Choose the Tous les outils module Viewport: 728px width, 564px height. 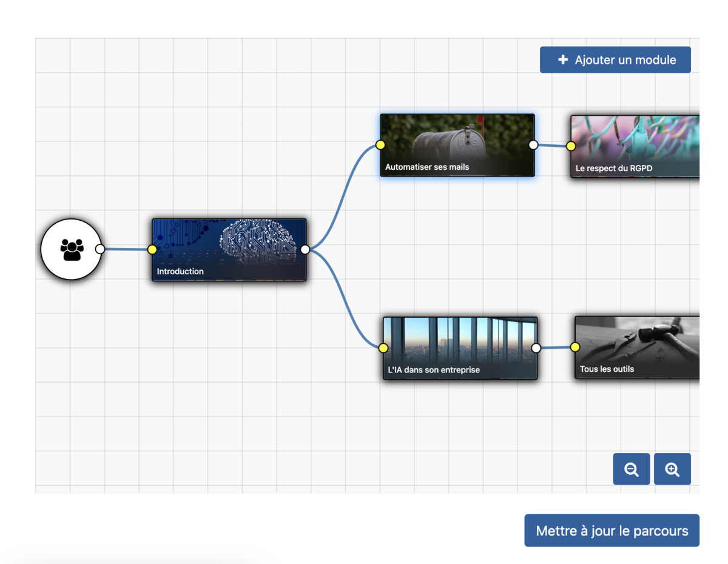coord(637,347)
